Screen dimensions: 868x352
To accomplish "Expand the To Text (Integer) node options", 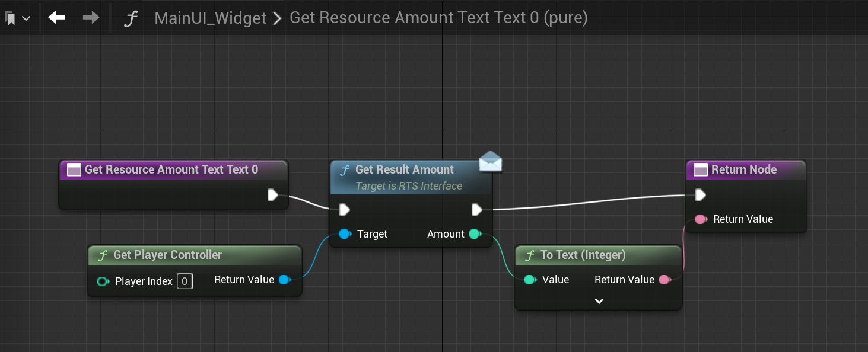I will [x=599, y=301].
